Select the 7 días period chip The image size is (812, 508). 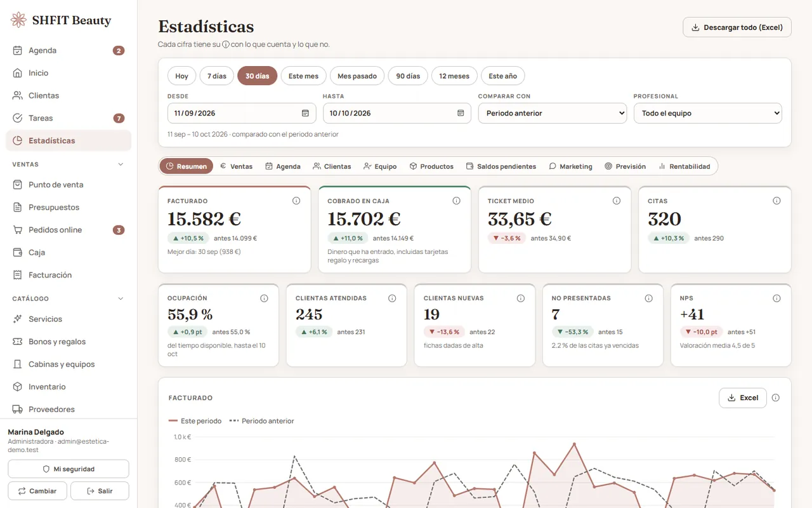216,76
